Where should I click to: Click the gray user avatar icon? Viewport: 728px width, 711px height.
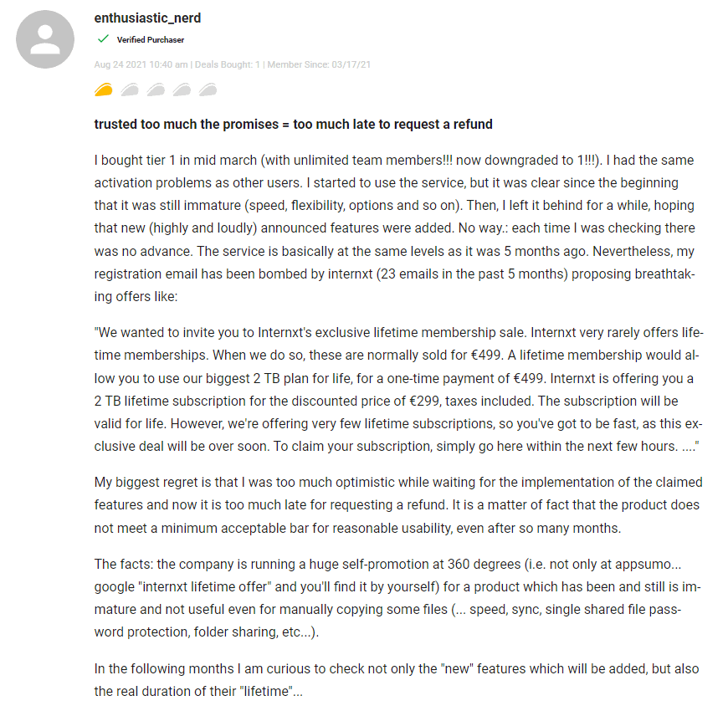point(45,39)
